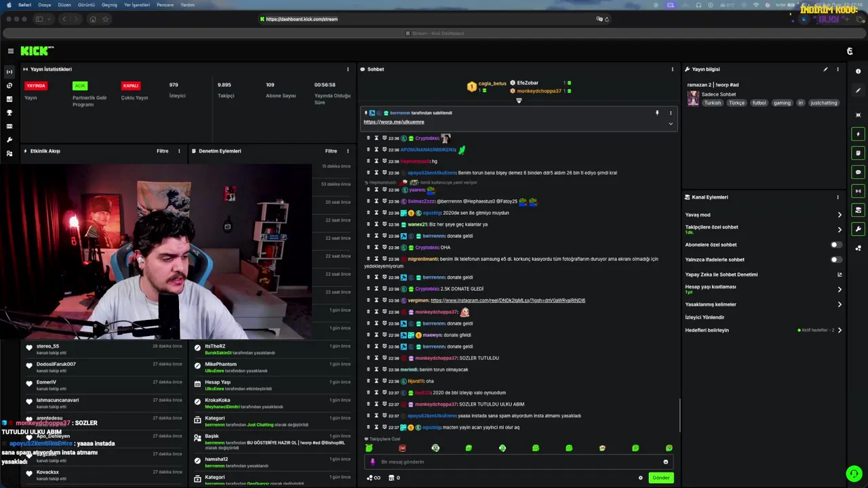Unpin the pinned chat message with the pin icon
The image size is (868, 488).
tap(656, 113)
